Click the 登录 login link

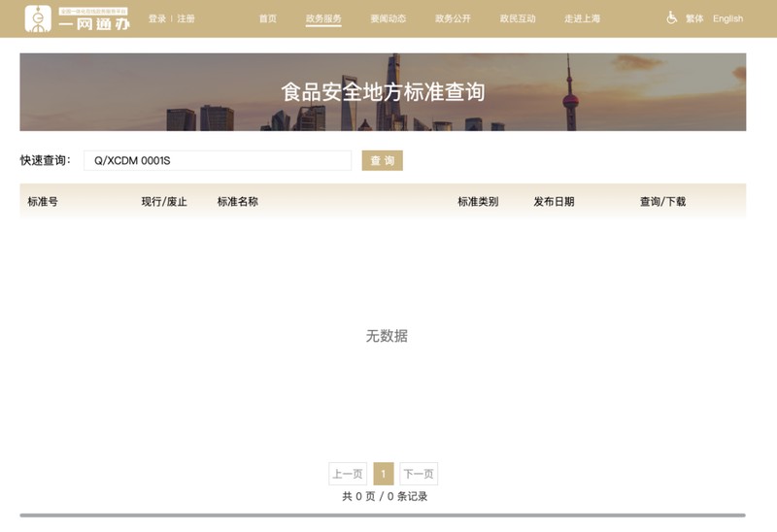(157, 18)
